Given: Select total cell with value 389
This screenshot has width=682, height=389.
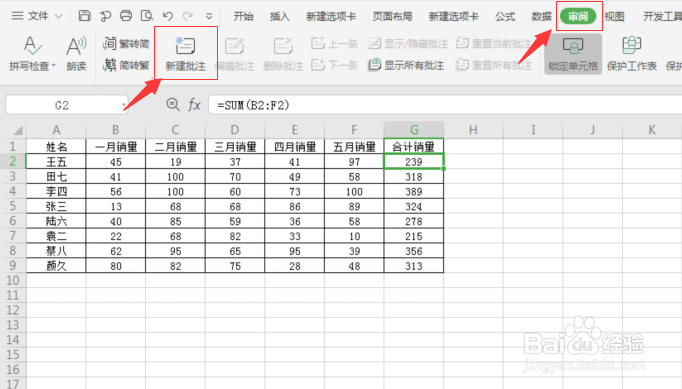Looking at the screenshot, I should point(414,191).
